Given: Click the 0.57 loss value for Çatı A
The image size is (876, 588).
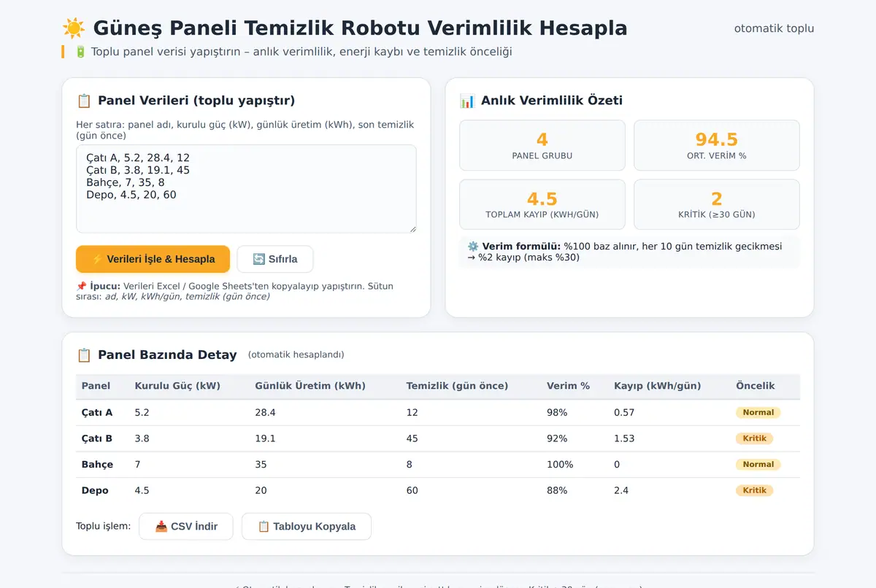Looking at the screenshot, I should (x=624, y=413).
